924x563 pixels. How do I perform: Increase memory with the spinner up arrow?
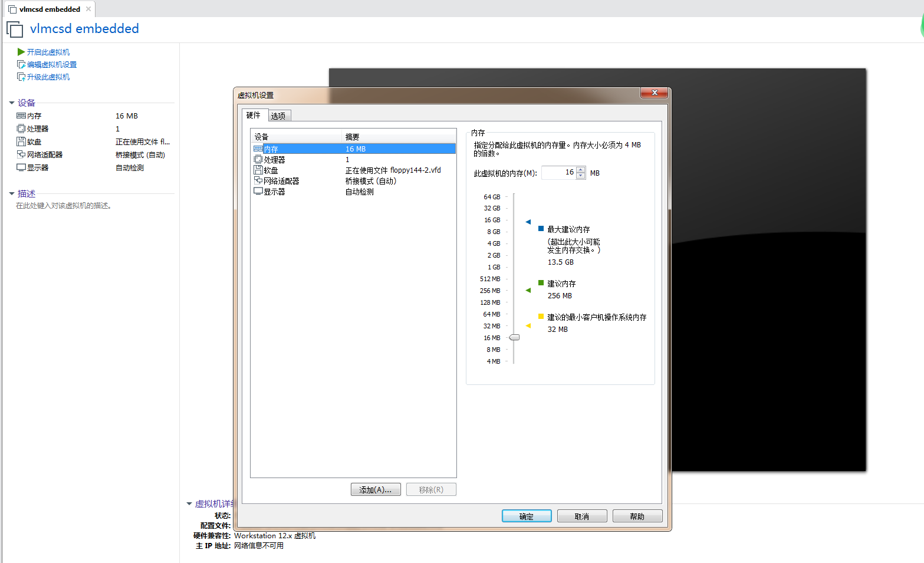click(x=581, y=170)
